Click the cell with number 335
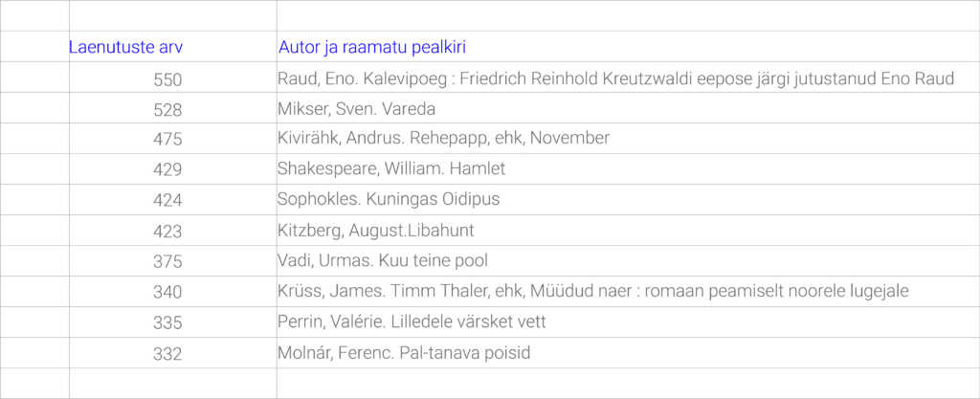 [172, 321]
